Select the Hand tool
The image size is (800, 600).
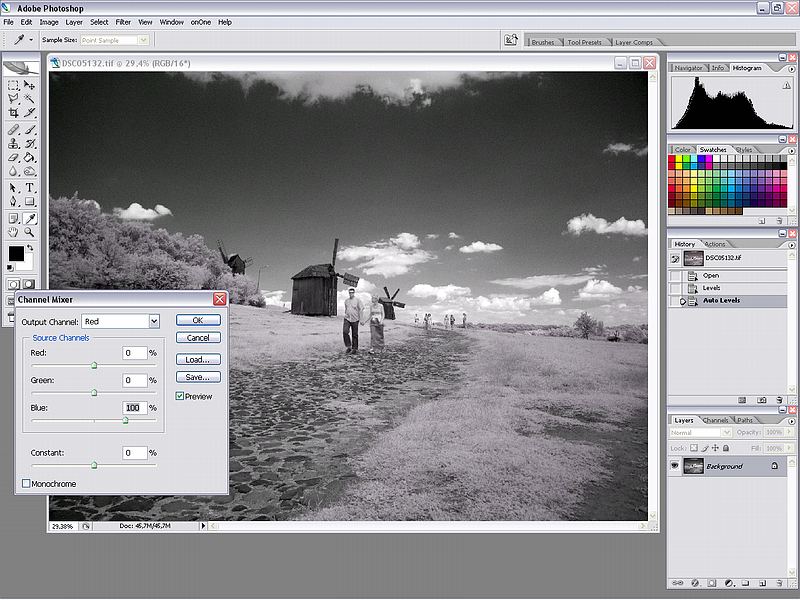pyautogui.click(x=14, y=232)
